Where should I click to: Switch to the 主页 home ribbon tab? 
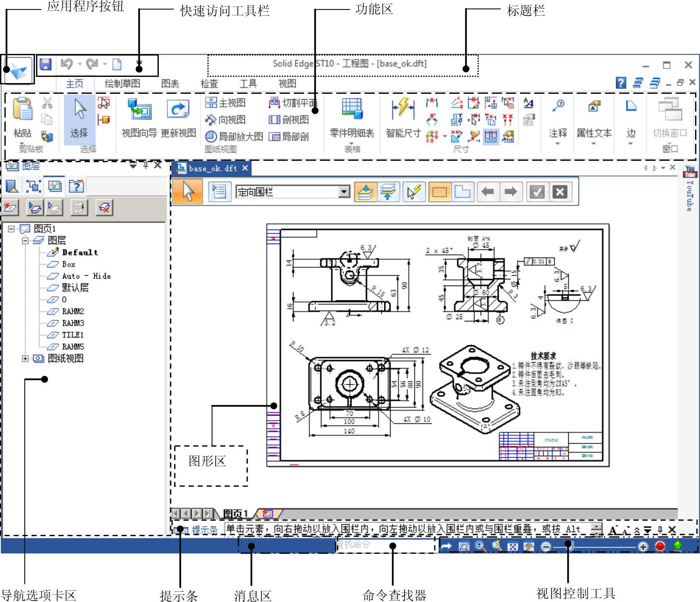click(x=75, y=84)
